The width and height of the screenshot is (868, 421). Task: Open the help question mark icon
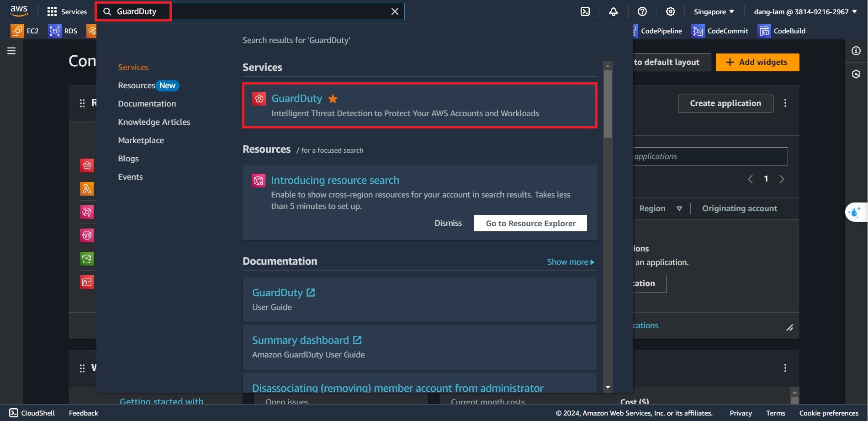[642, 11]
